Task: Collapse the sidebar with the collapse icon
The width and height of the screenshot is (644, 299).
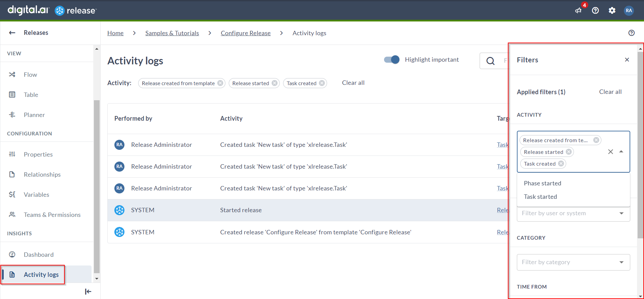Action: pos(88,292)
